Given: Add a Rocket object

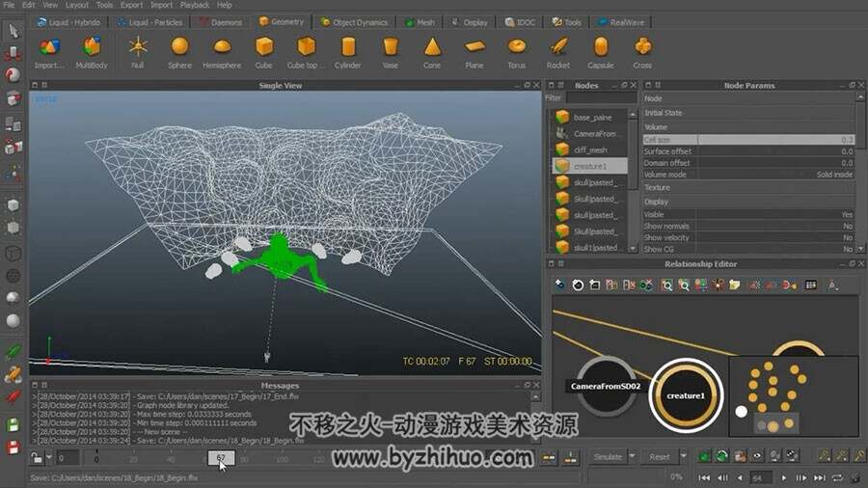Looking at the screenshot, I should [558, 47].
